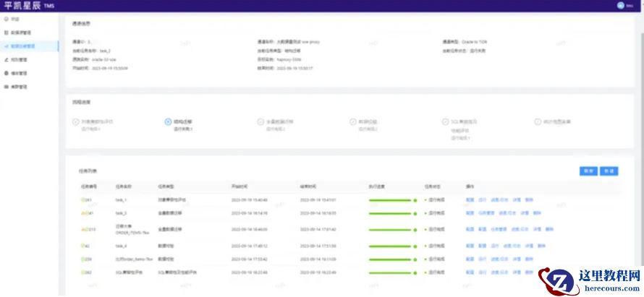This screenshot has height=297, width=644.
Task: Click 运行 link in the SQL兼容性评估 row
Action: pos(483,272)
